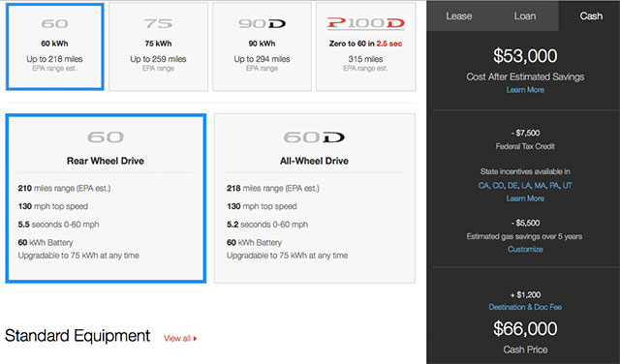Select the 60 Rear Wheel Drive card
The width and height of the screenshot is (620, 364).
[x=106, y=198]
